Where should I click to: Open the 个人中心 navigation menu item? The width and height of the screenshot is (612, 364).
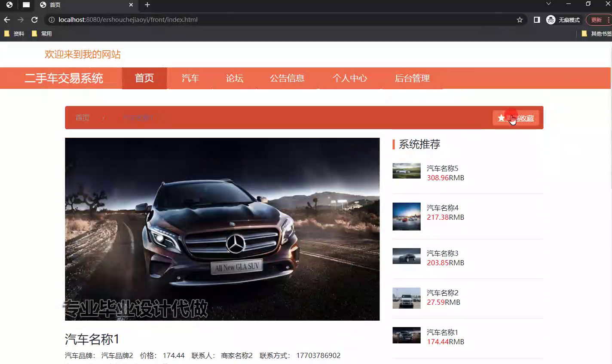click(x=350, y=78)
